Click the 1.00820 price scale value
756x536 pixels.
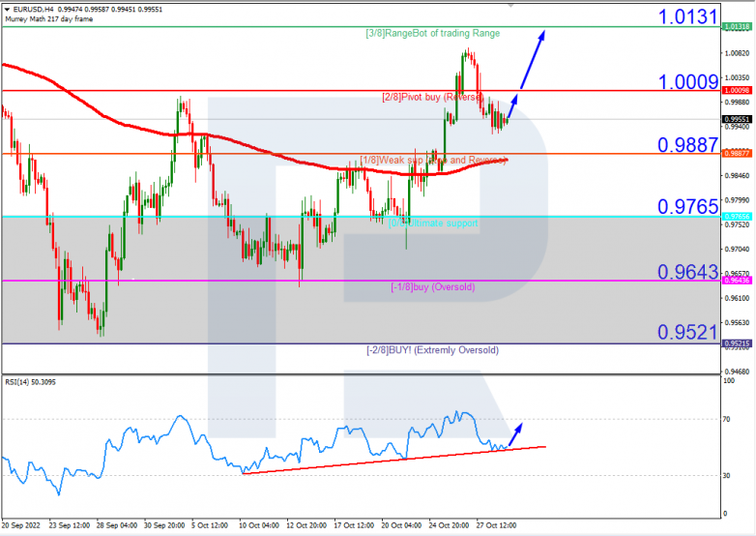click(x=738, y=53)
